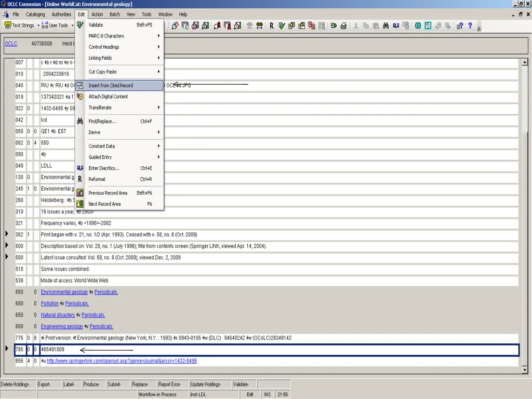Click the blue question mark Help icon
The width and height of the screenshot is (532, 399).
pos(470,25)
